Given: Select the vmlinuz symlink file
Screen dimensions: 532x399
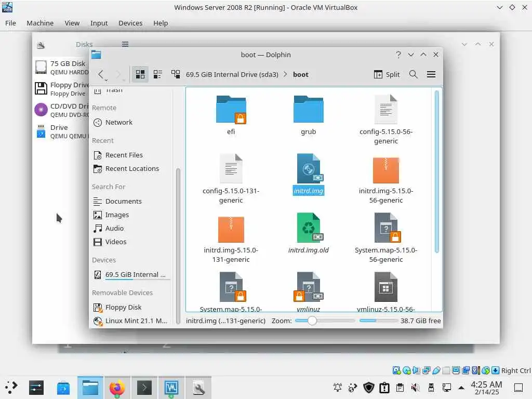Looking at the screenshot, I should click(309, 292).
